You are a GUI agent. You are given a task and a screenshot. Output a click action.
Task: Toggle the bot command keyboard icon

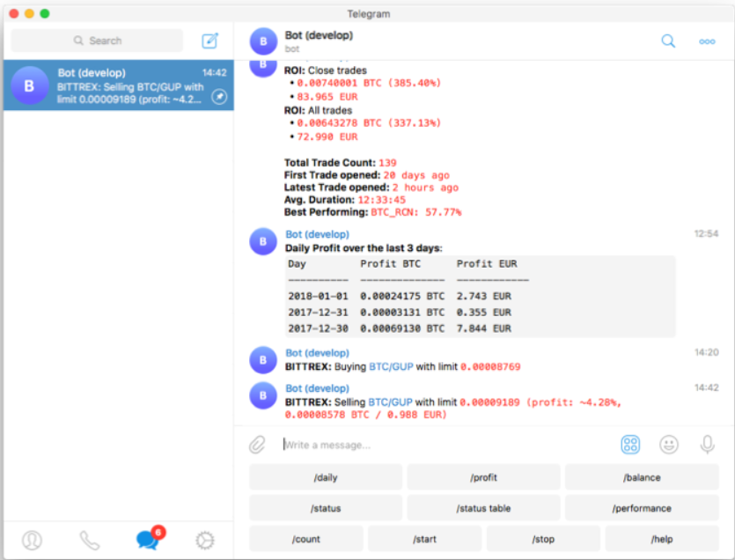(630, 444)
